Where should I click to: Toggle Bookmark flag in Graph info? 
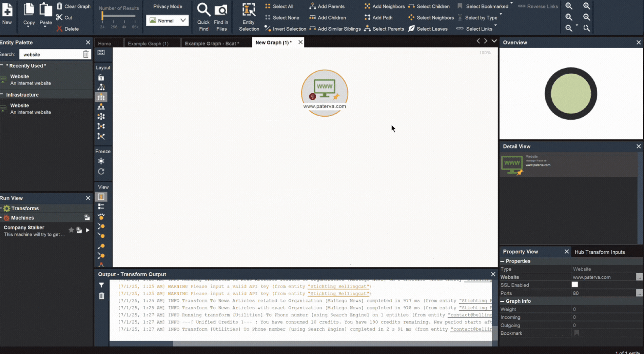click(577, 333)
